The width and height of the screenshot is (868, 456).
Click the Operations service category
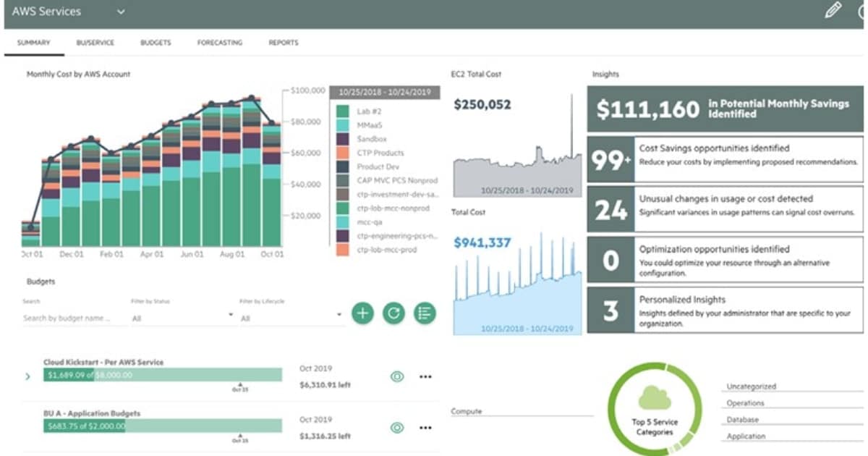click(x=746, y=403)
